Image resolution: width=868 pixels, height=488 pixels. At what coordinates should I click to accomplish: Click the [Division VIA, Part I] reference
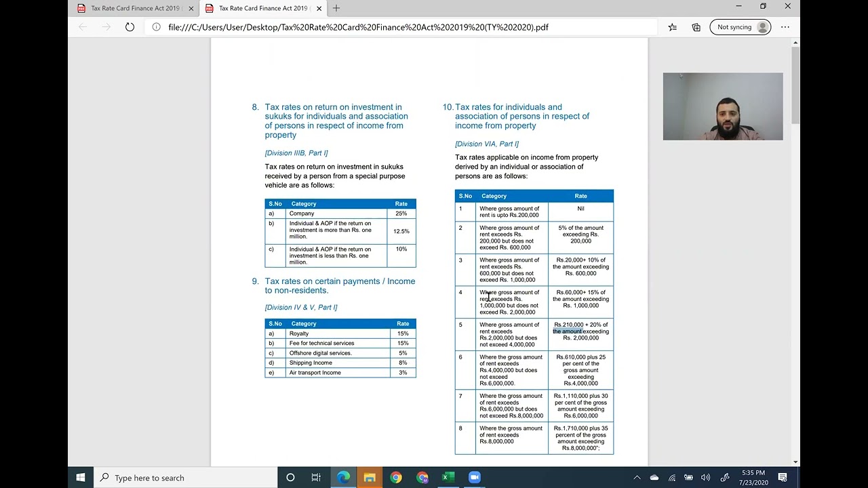coord(487,144)
